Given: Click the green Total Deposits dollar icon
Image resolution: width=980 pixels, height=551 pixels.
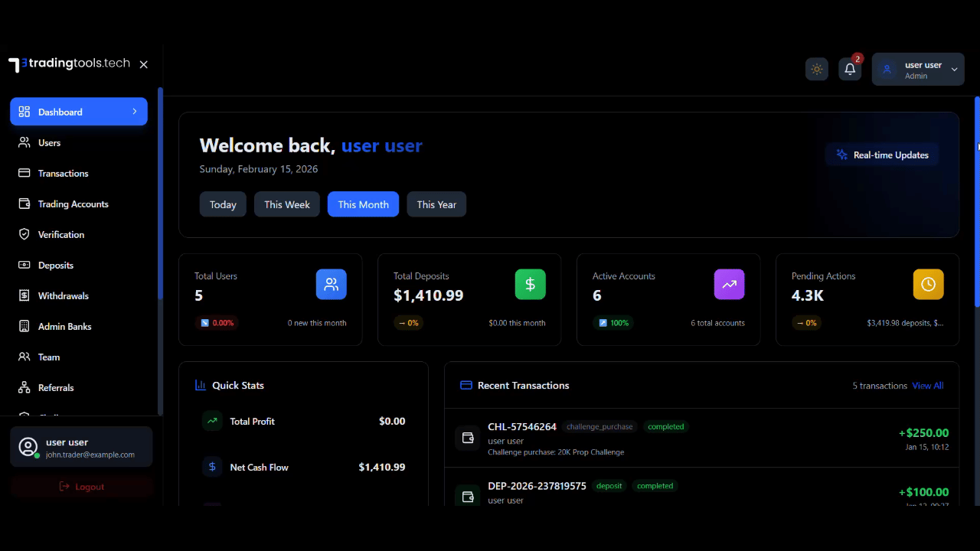Looking at the screenshot, I should [x=530, y=285].
